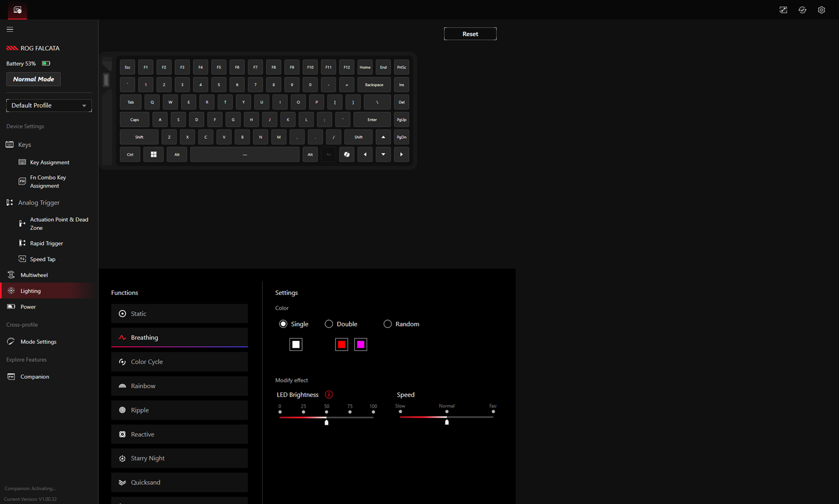Click the battery status icon
Viewport: 839px width, 504px height.
click(46, 63)
